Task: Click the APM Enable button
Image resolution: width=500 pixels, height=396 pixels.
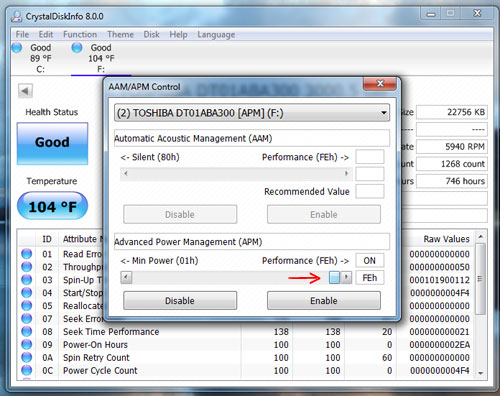Action: tap(324, 301)
